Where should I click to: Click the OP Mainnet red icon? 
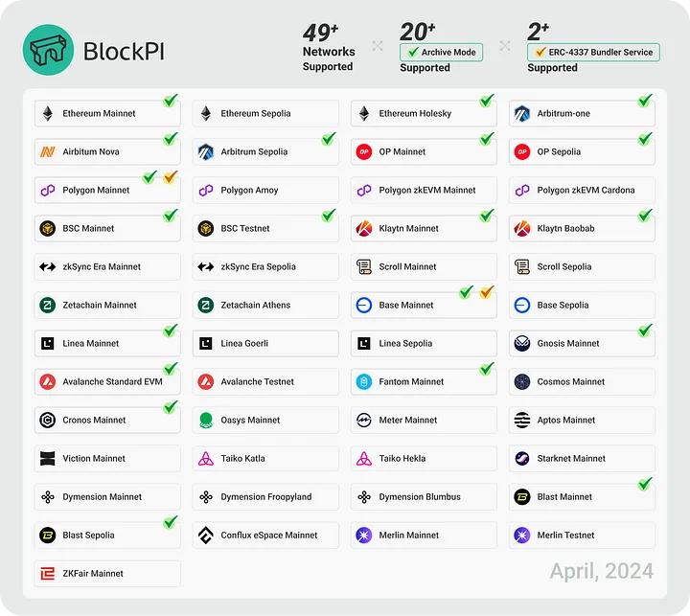tap(364, 151)
